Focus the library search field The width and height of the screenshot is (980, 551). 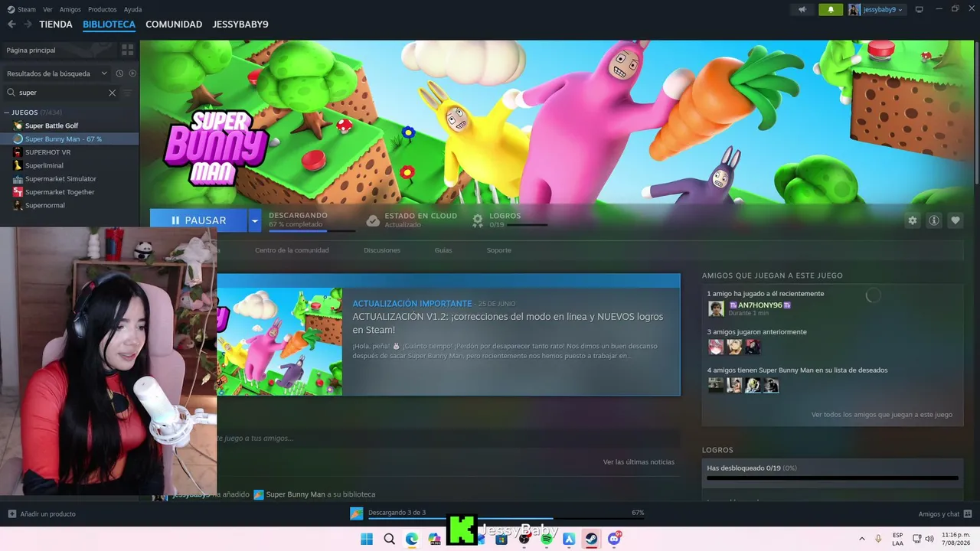[x=61, y=93]
